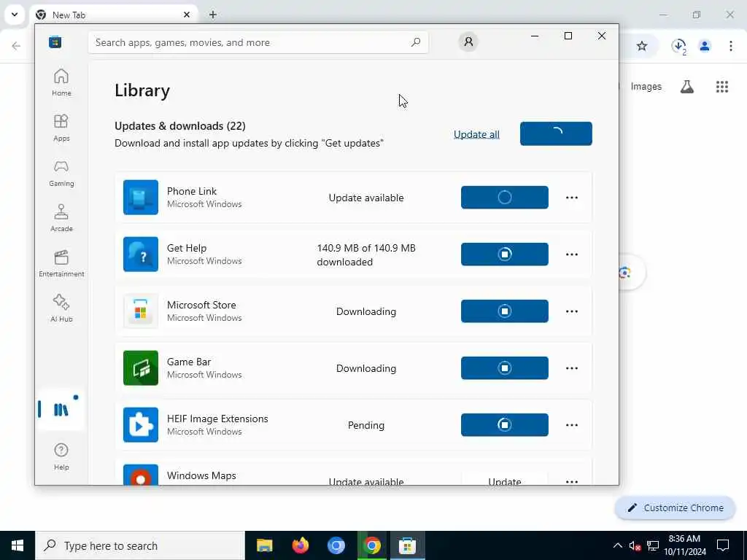Screen dimensions: 747x560
Task: Stop the Microsoft Store download
Action: pyautogui.click(x=505, y=311)
